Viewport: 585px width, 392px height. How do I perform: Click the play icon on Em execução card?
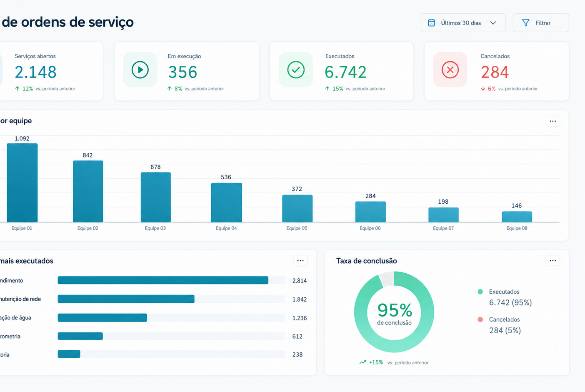[140, 70]
